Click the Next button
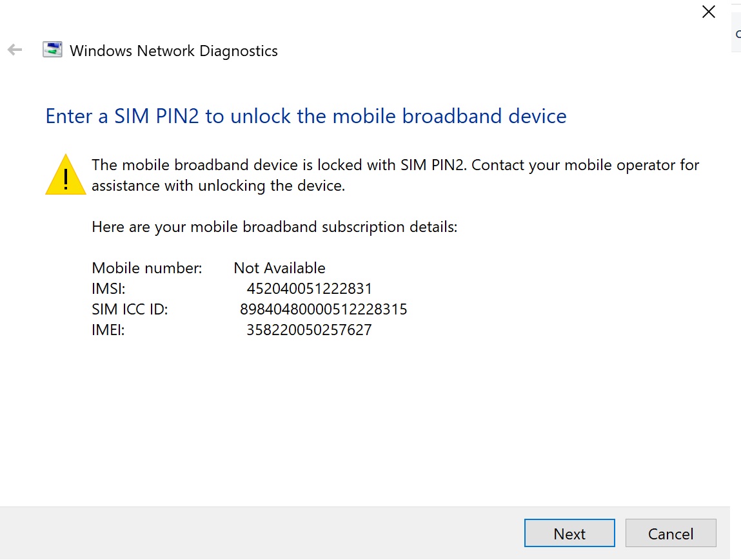 click(569, 533)
